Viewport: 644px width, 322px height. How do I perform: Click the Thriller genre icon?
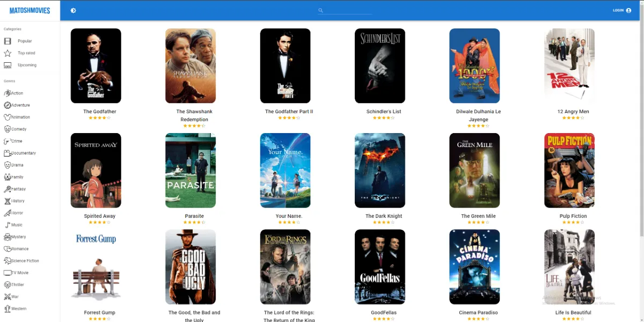(8, 285)
